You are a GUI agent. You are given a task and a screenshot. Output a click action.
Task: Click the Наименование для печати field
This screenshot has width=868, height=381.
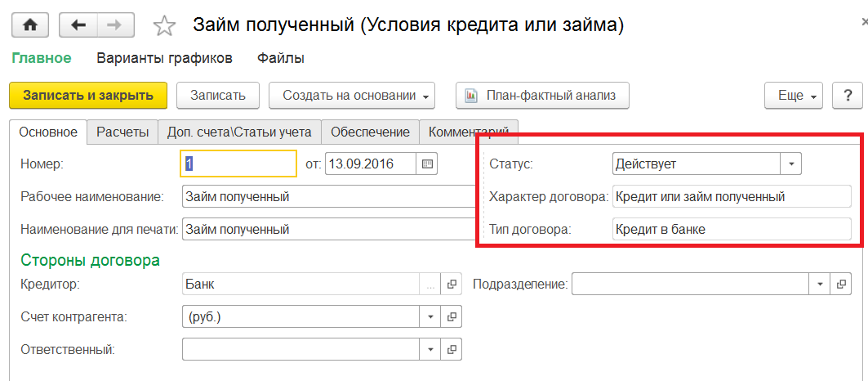click(x=329, y=228)
